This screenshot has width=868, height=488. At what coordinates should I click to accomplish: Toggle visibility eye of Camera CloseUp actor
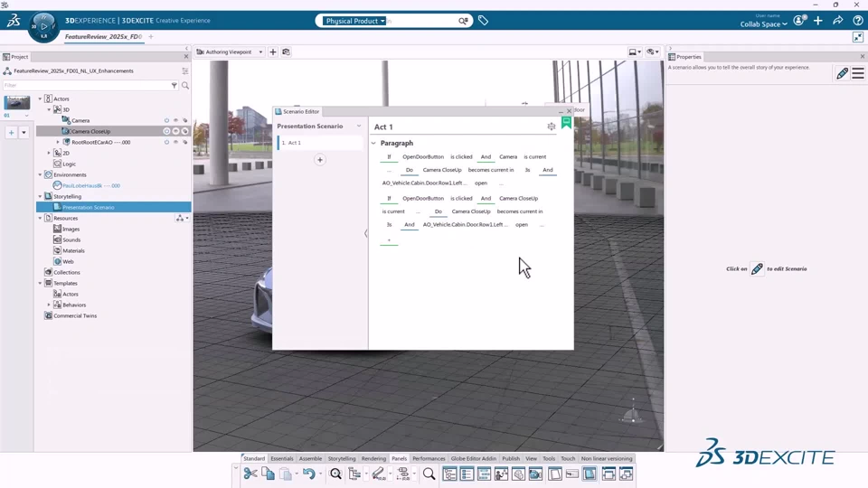pos(175,131)
